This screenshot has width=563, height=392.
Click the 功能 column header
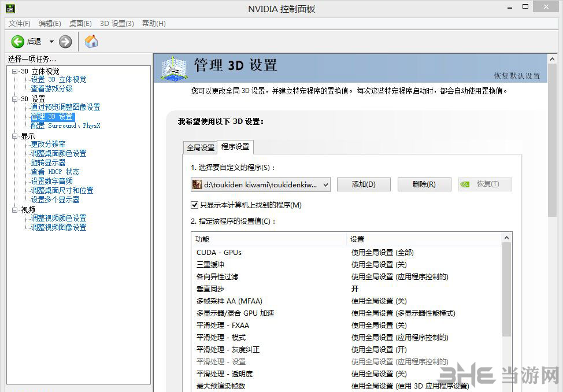coord(269,239)
